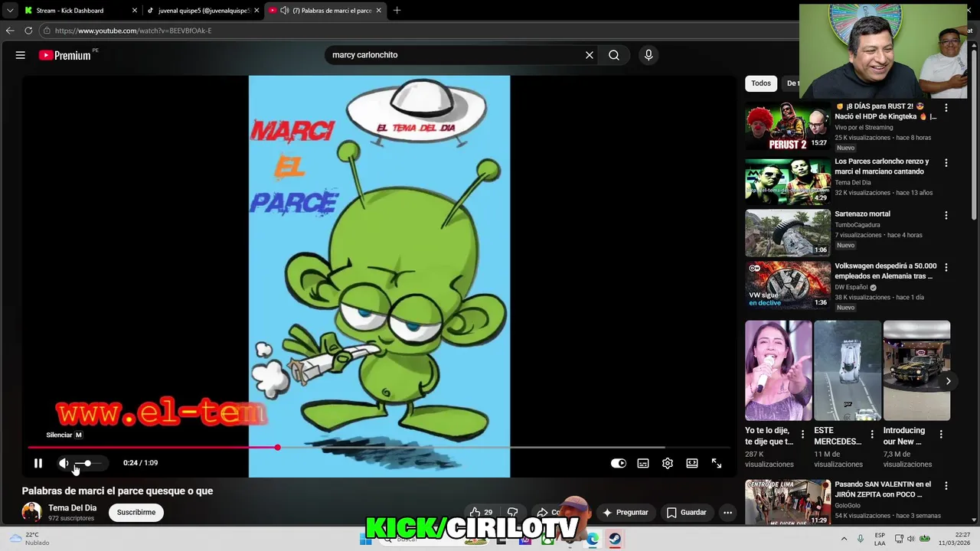Like the video with thumbs up 29
Image resolution: width=980 pixels, height=551 pixels.
(482, 513)
